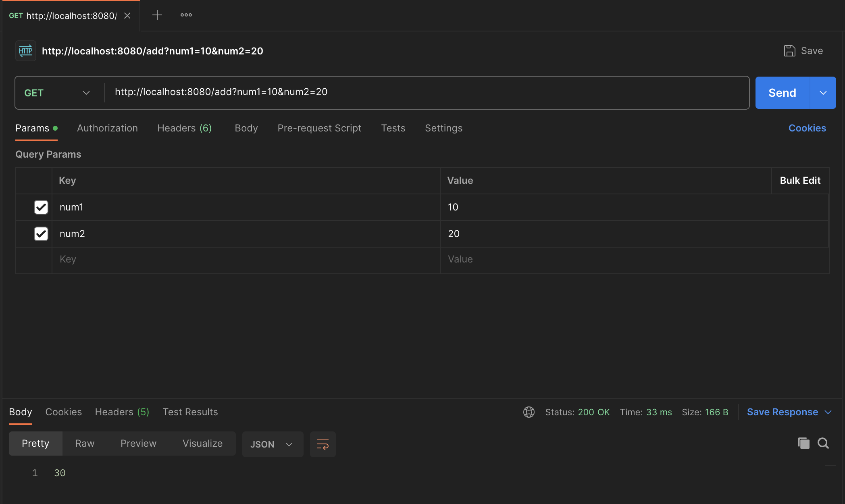This screenshot has width=845, height=504.
Task: Switch to the Tests tab
Action: pyautogui.click(x=393, y=128)
